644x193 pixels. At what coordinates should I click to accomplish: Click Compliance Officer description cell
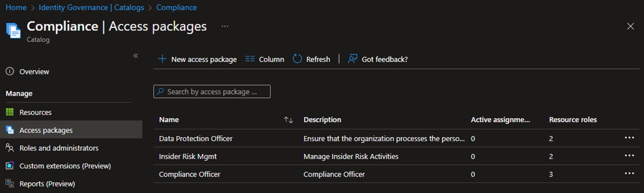pos(334,174)
